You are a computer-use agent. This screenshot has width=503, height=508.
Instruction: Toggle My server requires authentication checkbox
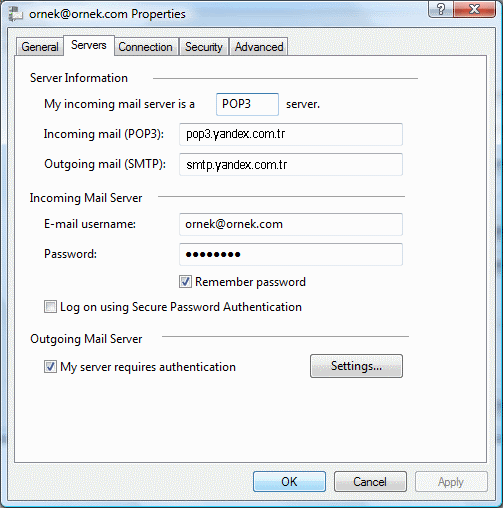click(50, 367)
